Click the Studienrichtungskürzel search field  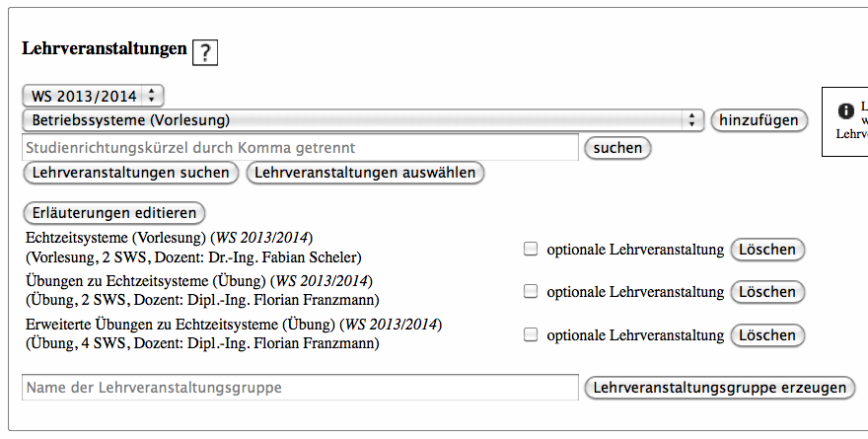300,148
